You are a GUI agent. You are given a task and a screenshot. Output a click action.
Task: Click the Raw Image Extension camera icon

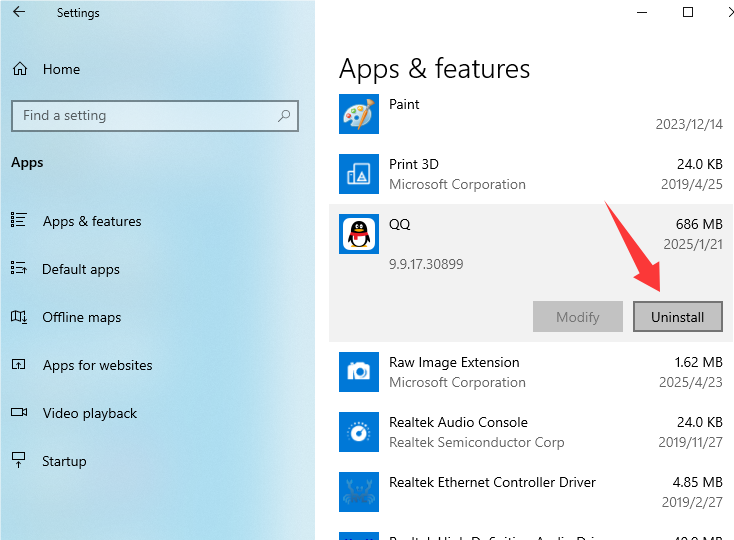pos(358,372)
